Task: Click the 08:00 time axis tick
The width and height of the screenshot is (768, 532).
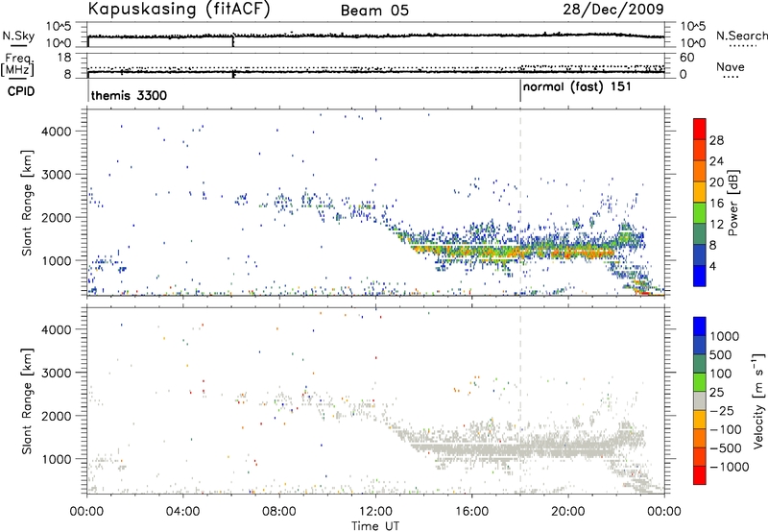Action: click(279, 512)
